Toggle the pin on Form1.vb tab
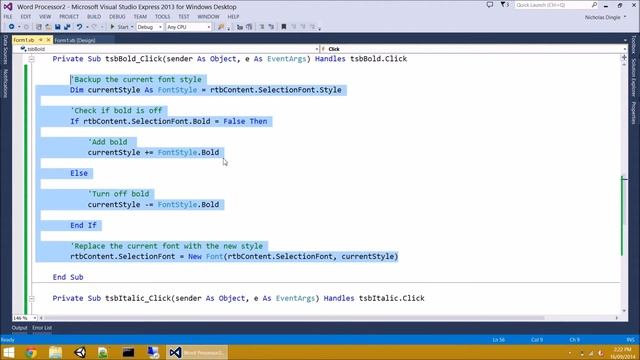Screen dimensions: 640x360 point(40,40)
